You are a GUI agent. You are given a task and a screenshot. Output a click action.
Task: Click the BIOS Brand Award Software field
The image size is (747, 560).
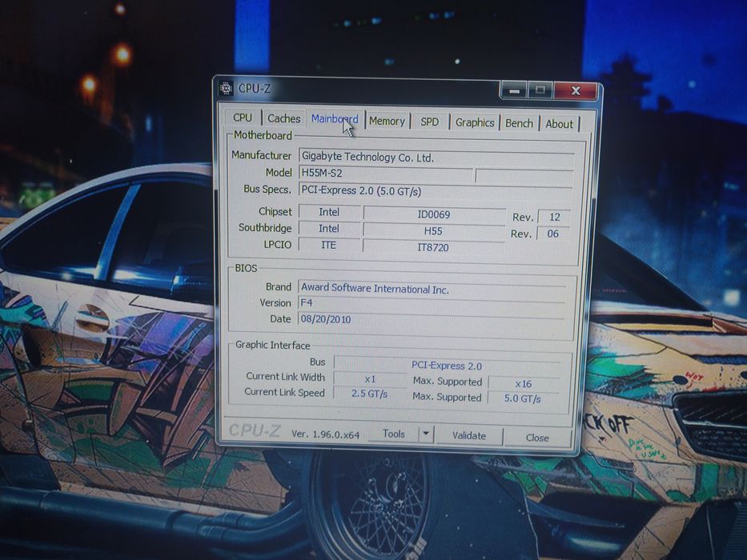432,288
